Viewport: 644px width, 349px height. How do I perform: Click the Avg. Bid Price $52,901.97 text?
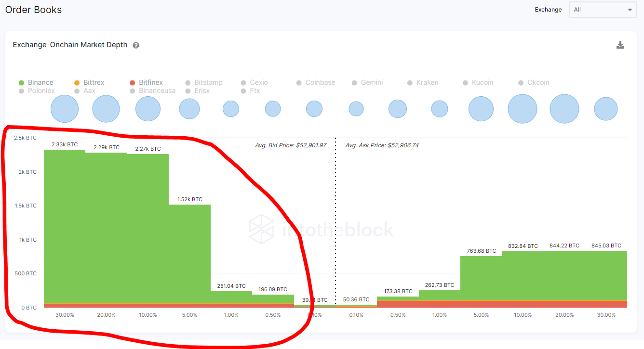click(291, 145)
